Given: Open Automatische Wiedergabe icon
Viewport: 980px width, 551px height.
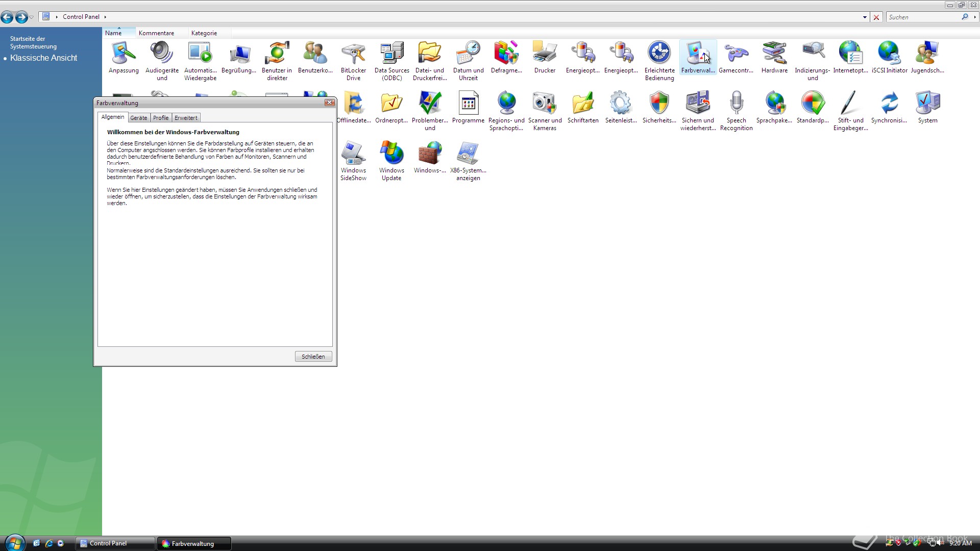Looking at the screenshot, I should click(200, 61).
